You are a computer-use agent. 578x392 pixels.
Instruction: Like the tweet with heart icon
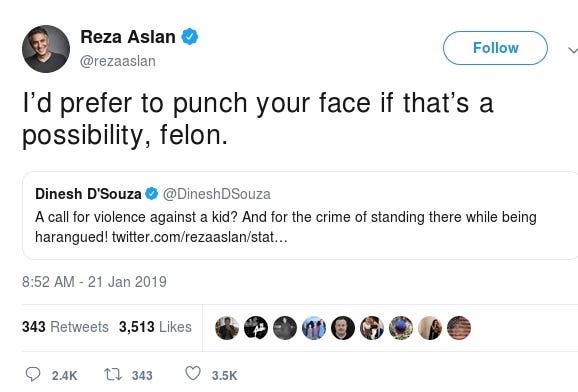(x=193, y=374)
